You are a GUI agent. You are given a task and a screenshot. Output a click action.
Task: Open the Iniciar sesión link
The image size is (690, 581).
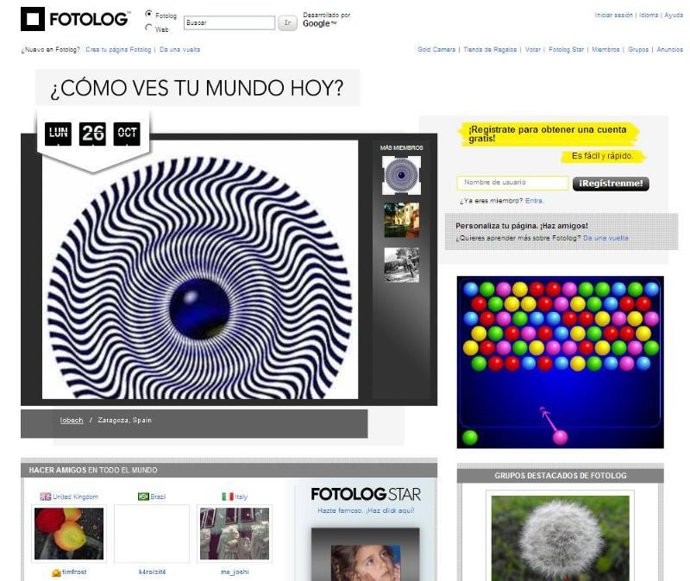(x=615, y=16)
